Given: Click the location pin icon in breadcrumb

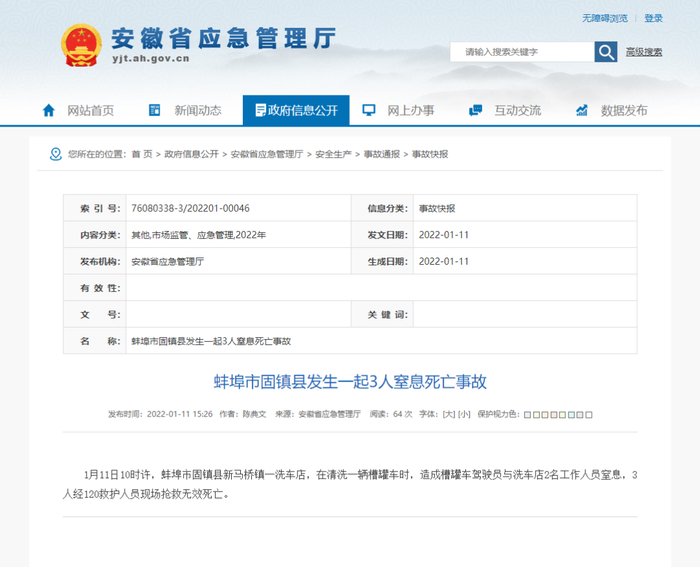Looking at the screenshot, I should [x=56, y=154].
